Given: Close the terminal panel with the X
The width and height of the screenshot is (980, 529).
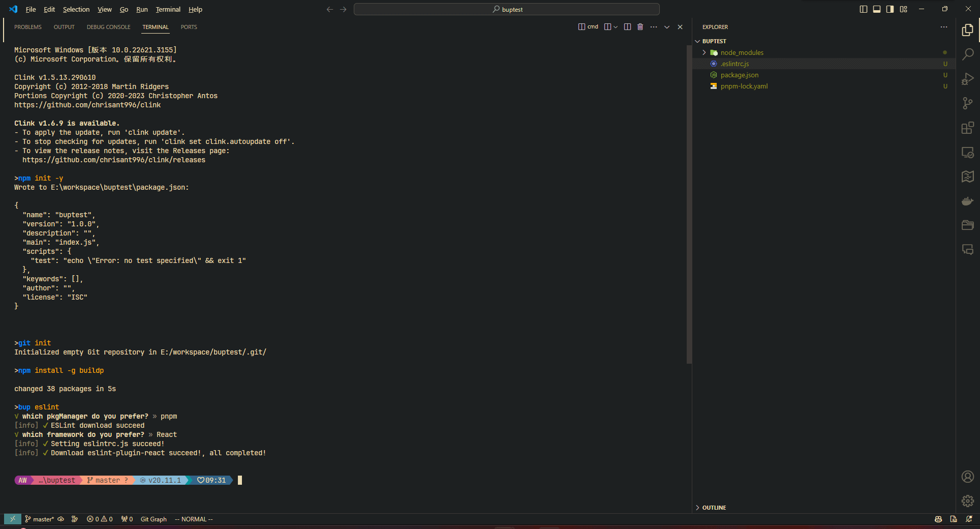Looking at the screenshot, I should point(680,27).
